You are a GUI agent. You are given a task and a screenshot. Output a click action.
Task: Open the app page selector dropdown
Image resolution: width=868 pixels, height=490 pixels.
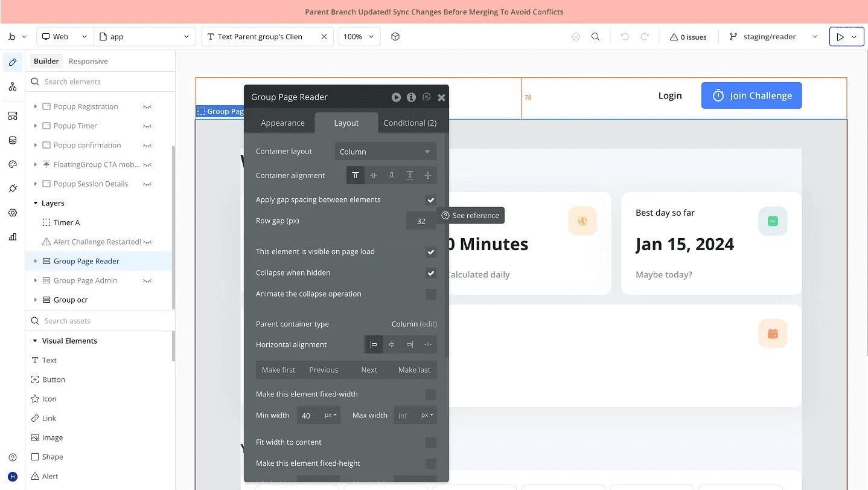click(145, 37)
